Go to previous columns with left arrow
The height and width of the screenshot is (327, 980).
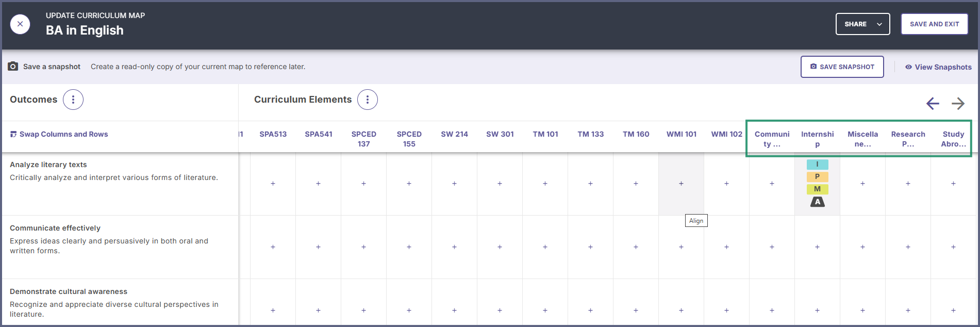(x=933, y=104)
